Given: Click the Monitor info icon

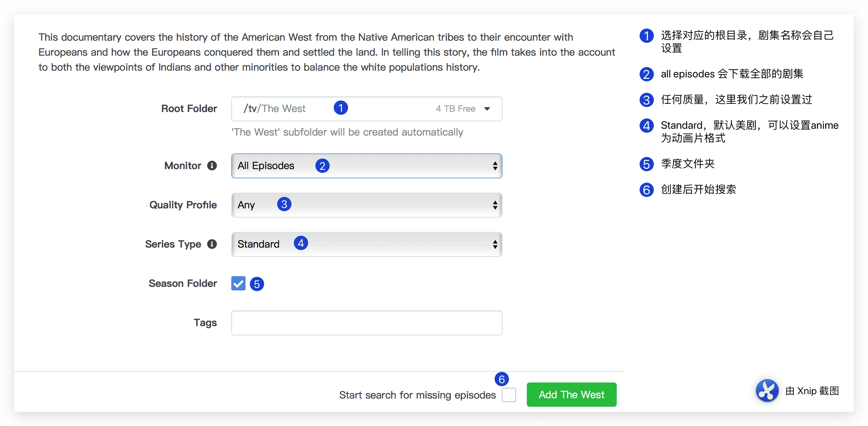Looking at the screenshot, I should [212, 166].
